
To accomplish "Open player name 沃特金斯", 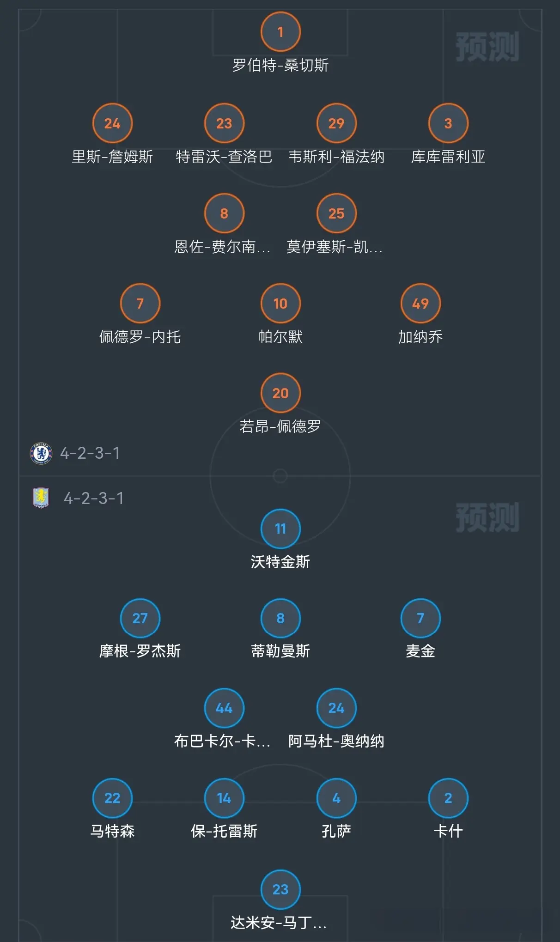I will [280, 562].
